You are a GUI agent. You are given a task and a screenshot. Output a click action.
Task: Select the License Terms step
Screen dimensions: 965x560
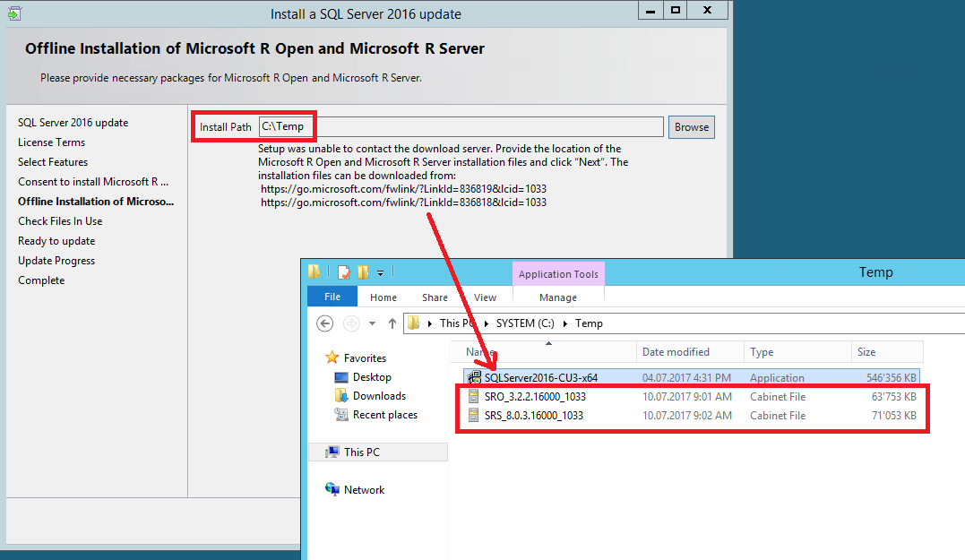(x=51, y=142)
